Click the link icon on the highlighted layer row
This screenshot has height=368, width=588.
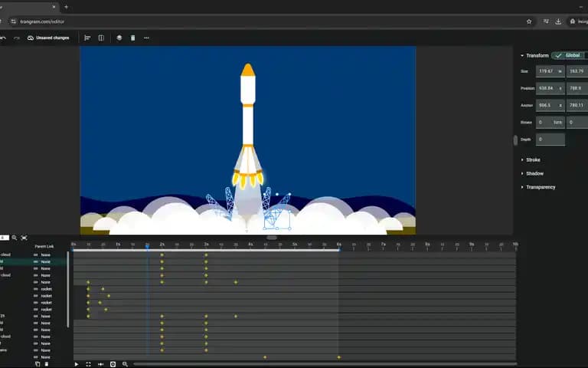(36, 261)
